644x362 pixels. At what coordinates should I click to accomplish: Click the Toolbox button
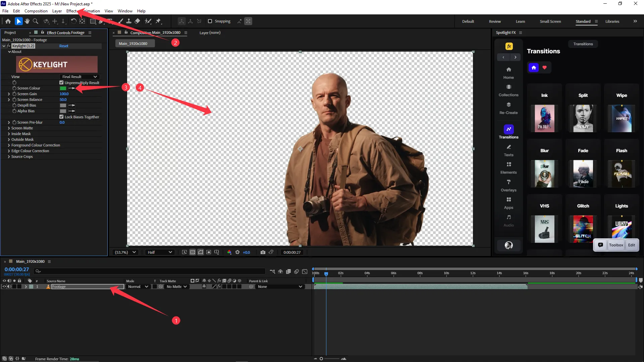616,245
